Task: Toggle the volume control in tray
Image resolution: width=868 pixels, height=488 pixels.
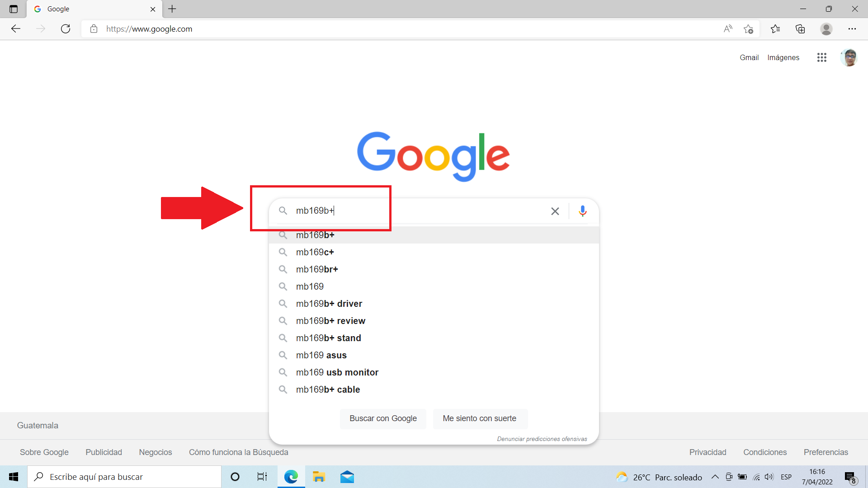Action: click(769, 477)
